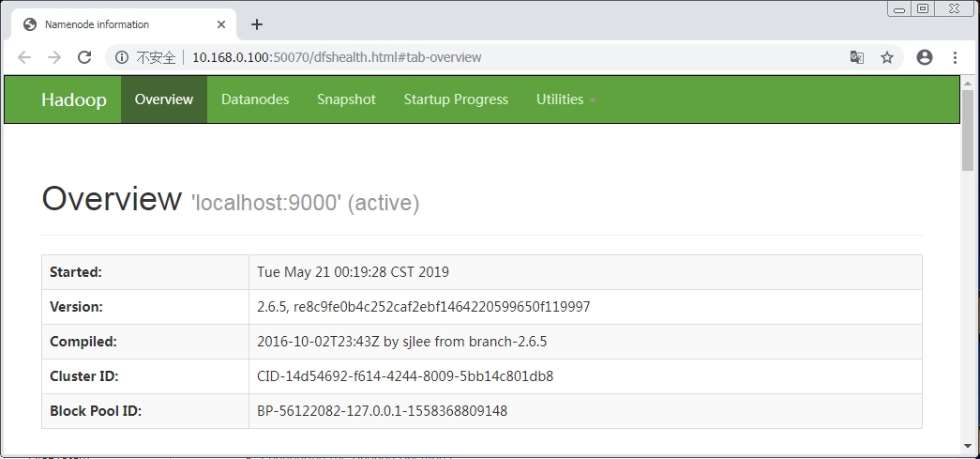Click the Hadoop brand link
The width and height of the screenshot is (980, 459).
point(74,99)
